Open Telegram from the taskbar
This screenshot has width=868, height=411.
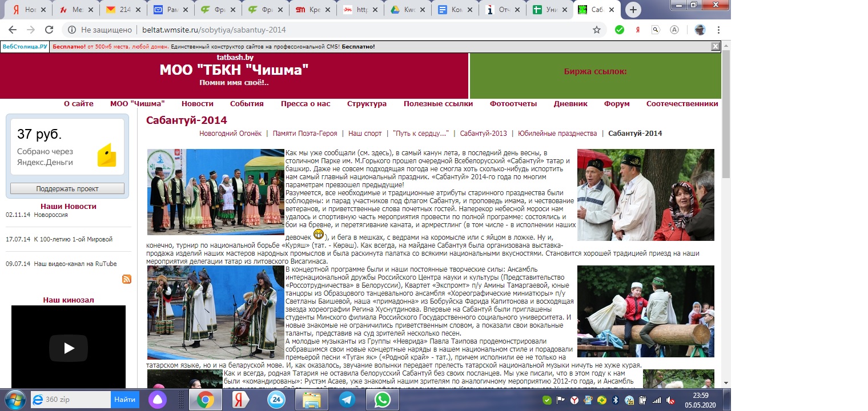[x=347, y=399]
